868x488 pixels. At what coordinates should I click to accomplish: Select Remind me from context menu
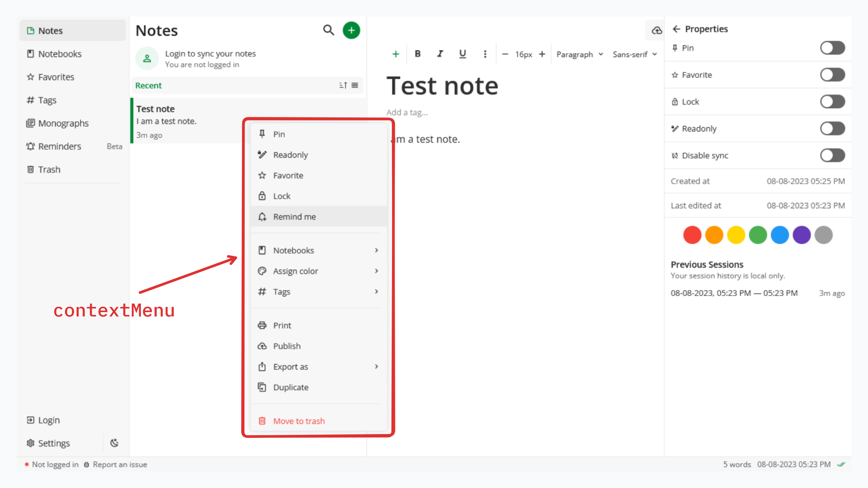[294, 217]
